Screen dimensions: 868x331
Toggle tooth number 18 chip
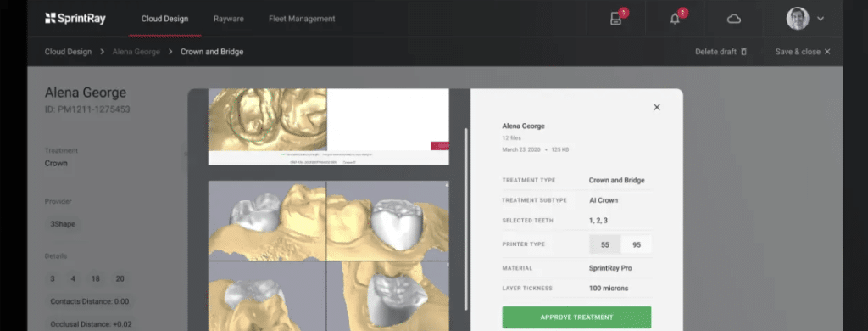[95, 279]
